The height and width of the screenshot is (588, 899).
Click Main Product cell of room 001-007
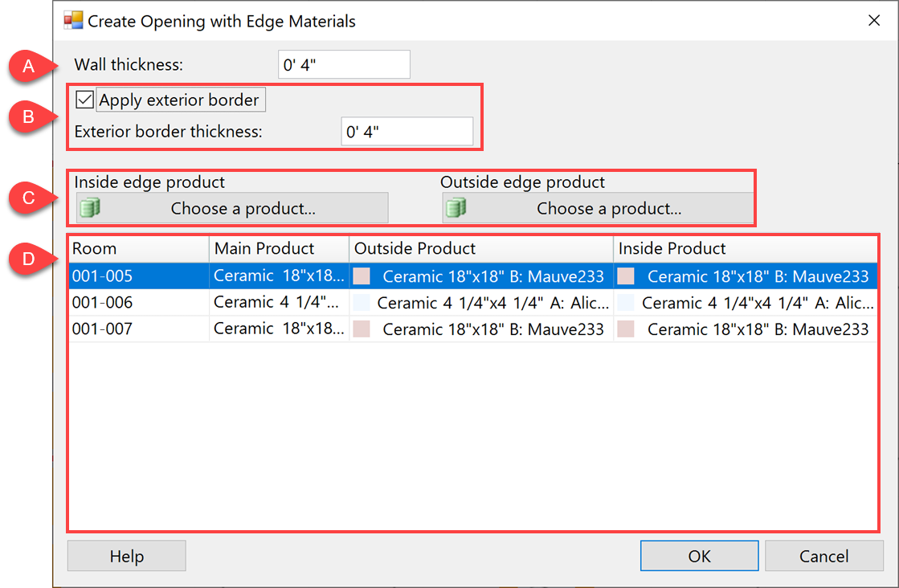pos(280,329)
